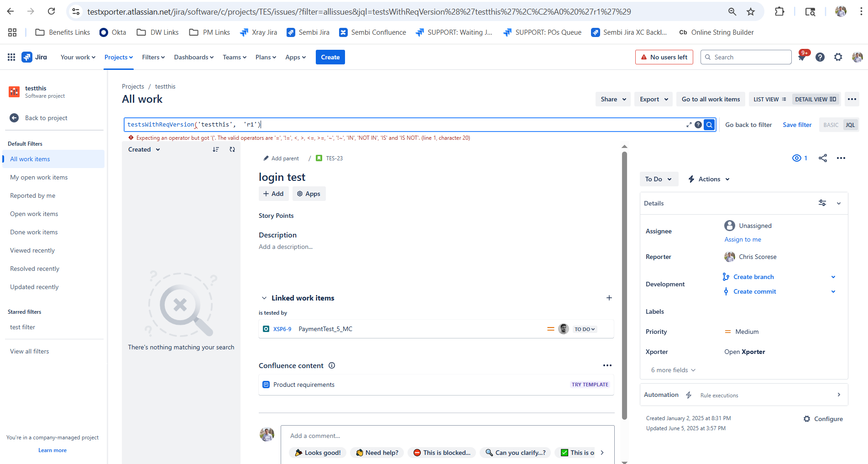Click the Add parent pencil icon
Screen dimensions: 868x464
[x=266, y=158]
